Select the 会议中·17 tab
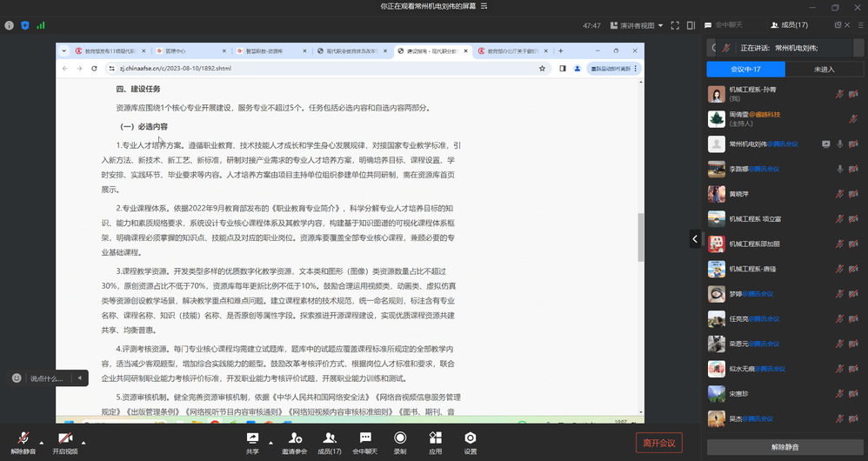Viewport: 868px width, 461px height. pos(746,70)
